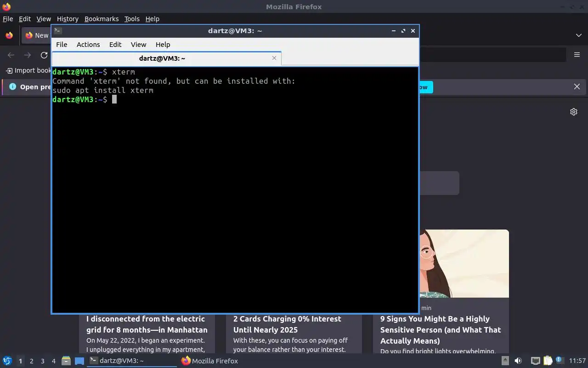Image resolution: width=588 pixels, height=368 pixels.
Task: Select virtual desktop 1 in pager
Action: tap(20, 361)
